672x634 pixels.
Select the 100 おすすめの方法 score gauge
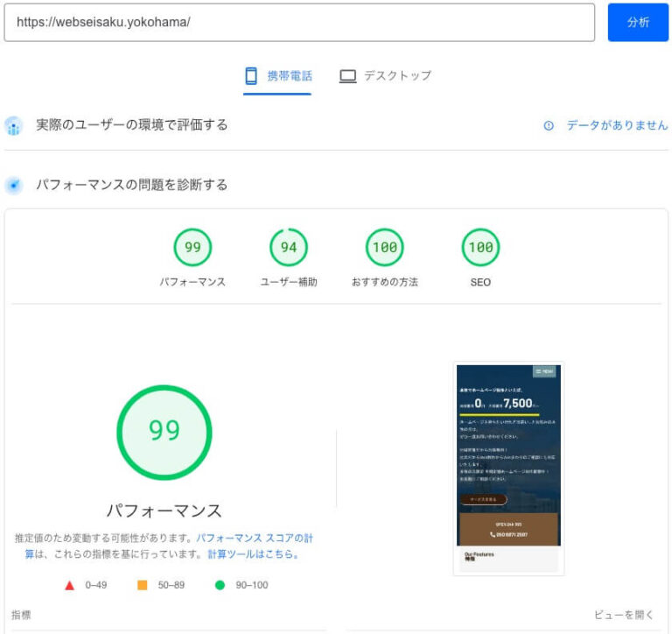coord(384,248)
